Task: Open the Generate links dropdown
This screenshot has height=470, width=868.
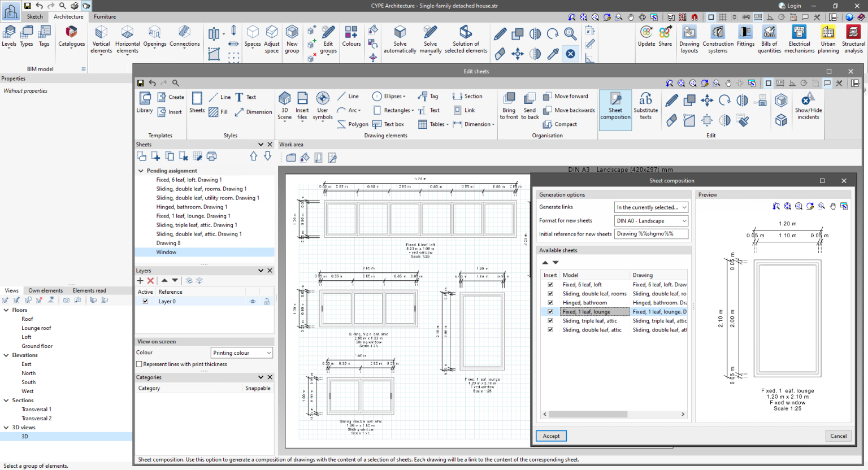Action: pyautogui.click(x=651, y=207)
